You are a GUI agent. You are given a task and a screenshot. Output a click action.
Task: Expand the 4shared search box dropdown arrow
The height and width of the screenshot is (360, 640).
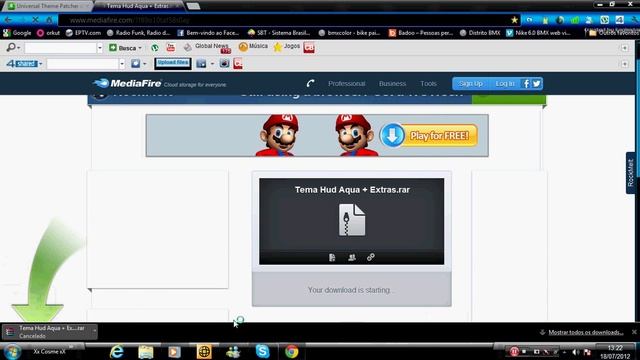point(122,64)
